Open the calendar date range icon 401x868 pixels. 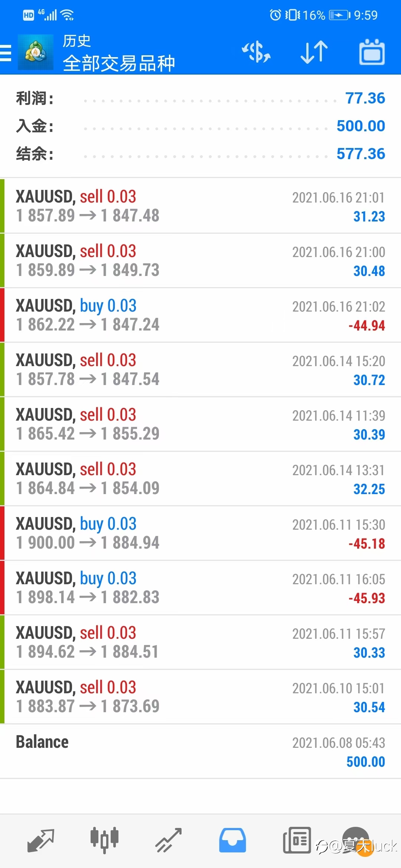coord(372,52)
